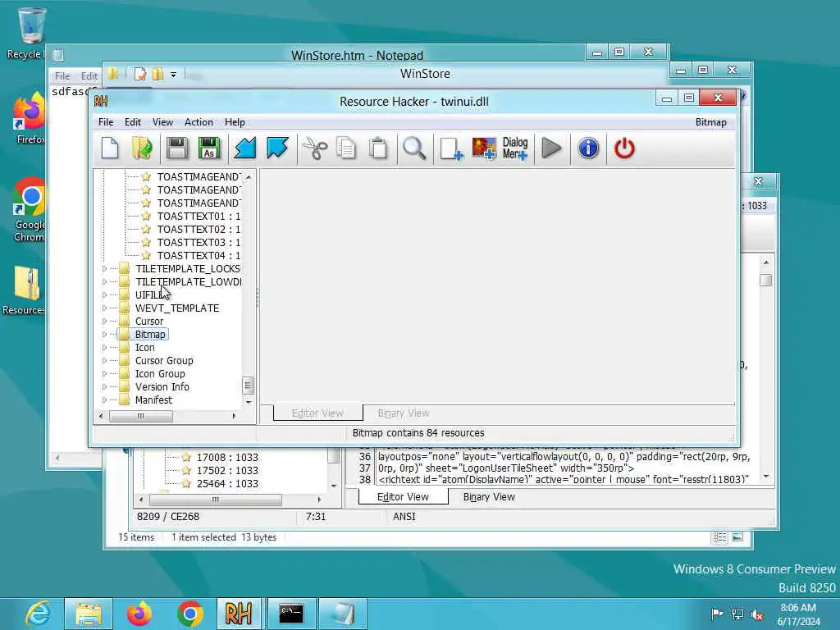Expand the TILETEMPLATE_LOWDI folder
Viewport: 840px width, 630px height.
click(104, 282)
